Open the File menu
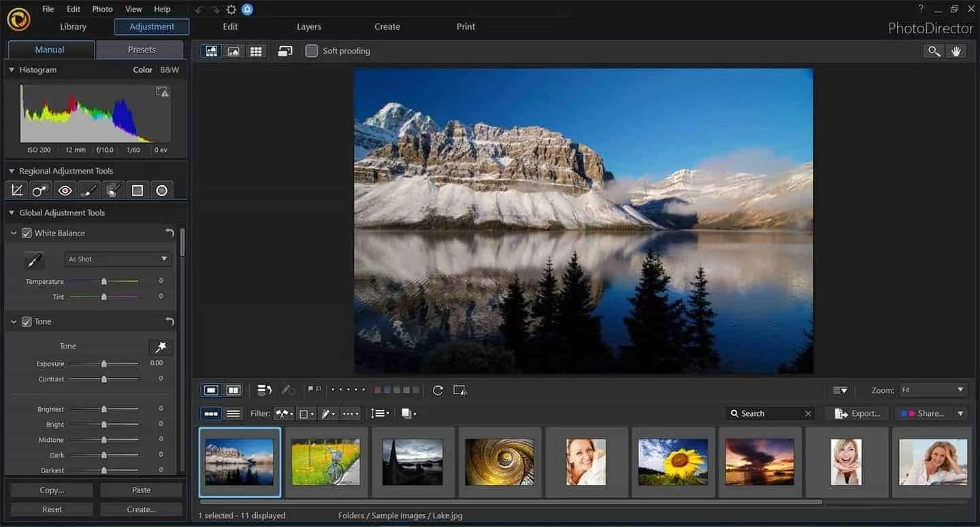Screen dimensions: 980x527 pos(48,9)
